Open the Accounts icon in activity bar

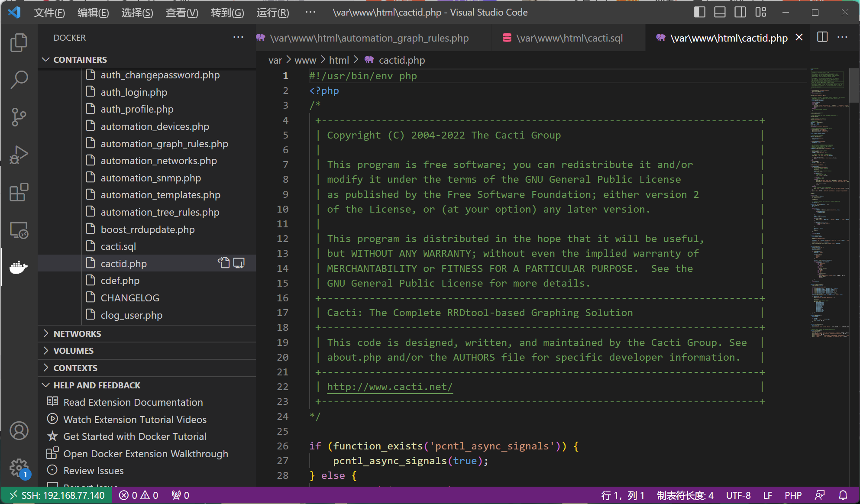click(19, 430)
